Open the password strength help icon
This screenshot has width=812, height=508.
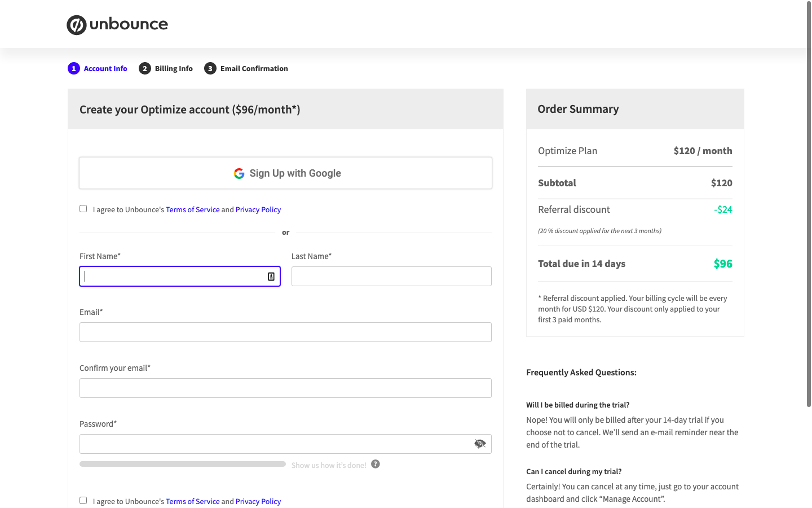[x=376, y=464]
